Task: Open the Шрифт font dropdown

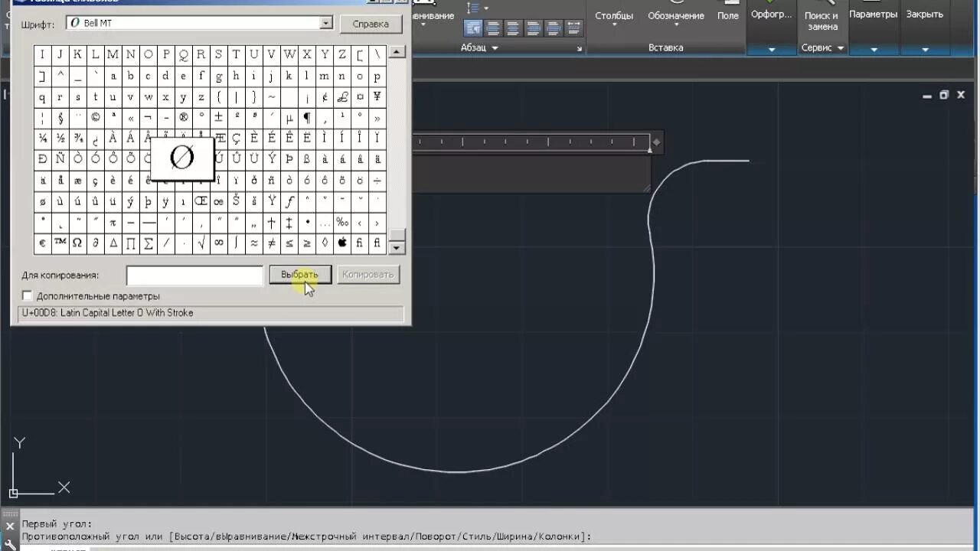Action: click(x=326, y=24)
